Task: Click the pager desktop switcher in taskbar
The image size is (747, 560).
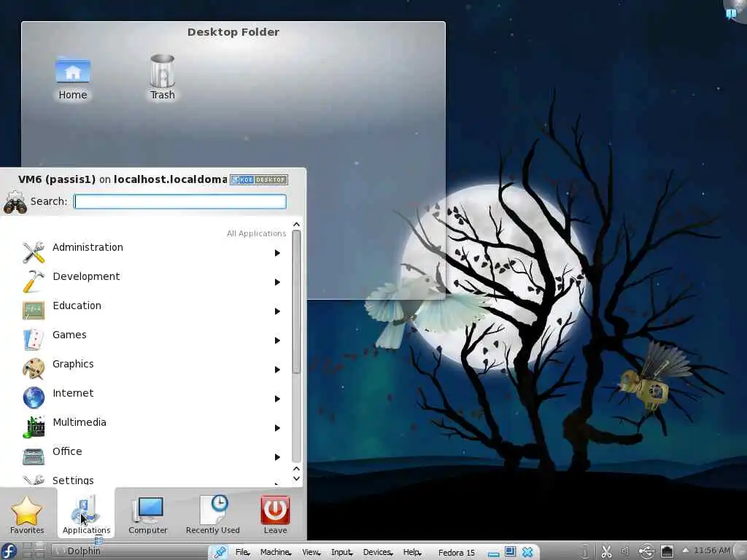Action: [34, 551]
